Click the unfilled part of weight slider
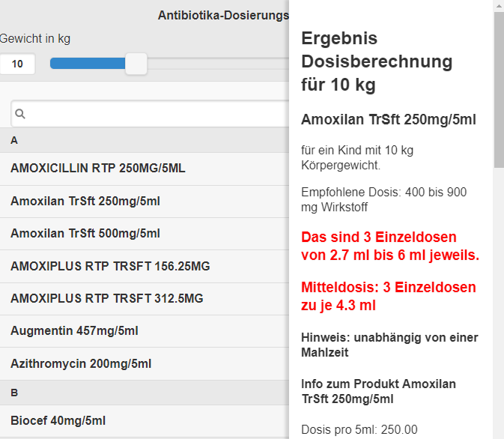 [x=218, y=64]
